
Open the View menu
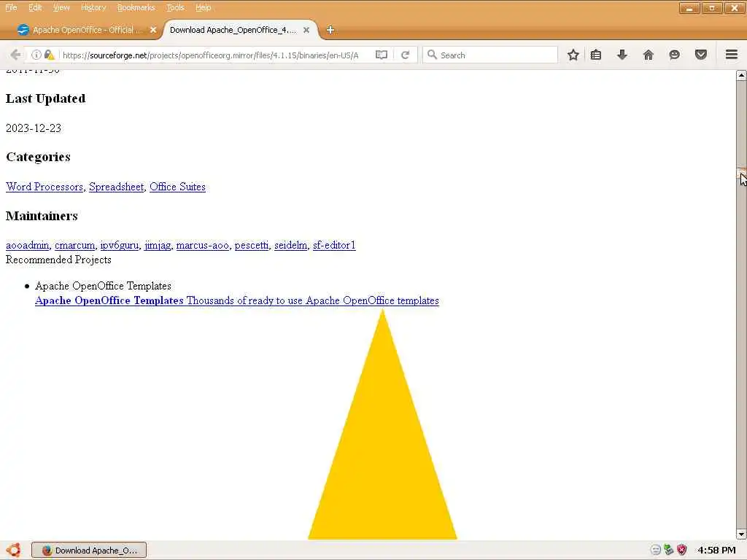[61, 7]
